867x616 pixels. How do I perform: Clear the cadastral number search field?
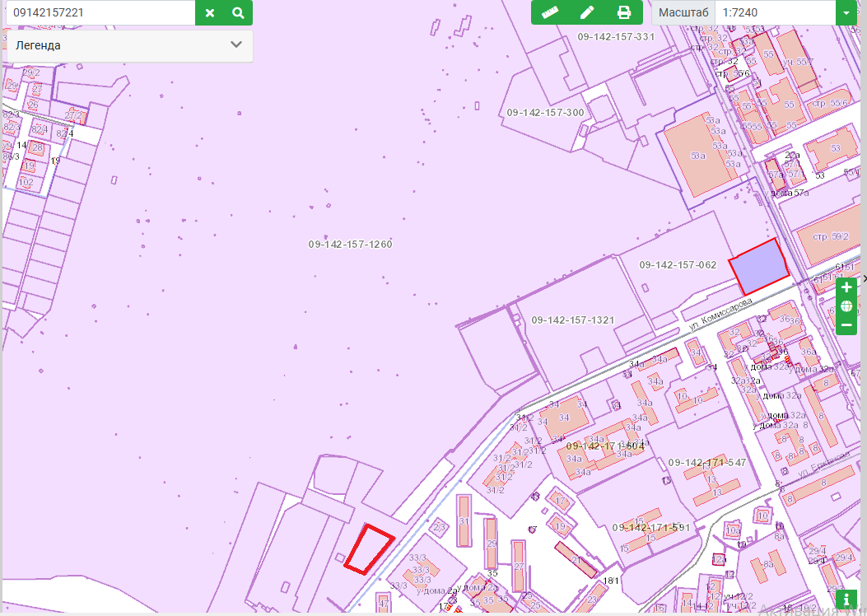click(x=210, y=13)
